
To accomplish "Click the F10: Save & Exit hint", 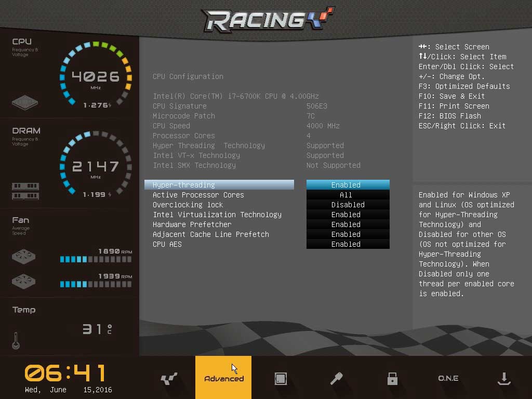I will tap(451, 96).
